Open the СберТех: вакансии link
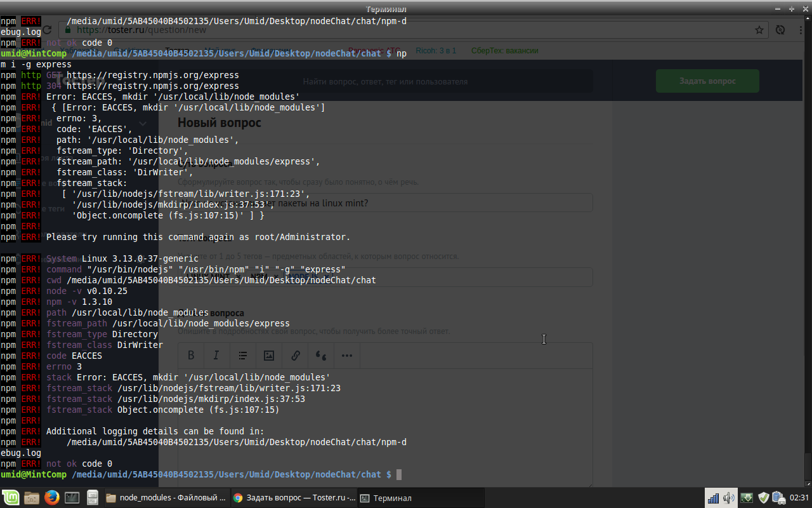The width and height of the screenshot is (812, 508). (504, 51)
